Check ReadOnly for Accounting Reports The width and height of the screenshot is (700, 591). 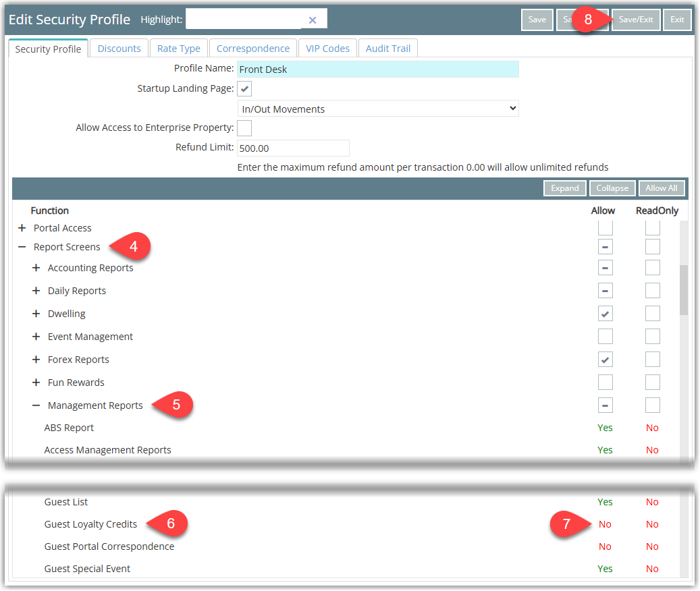coord(653,268)
